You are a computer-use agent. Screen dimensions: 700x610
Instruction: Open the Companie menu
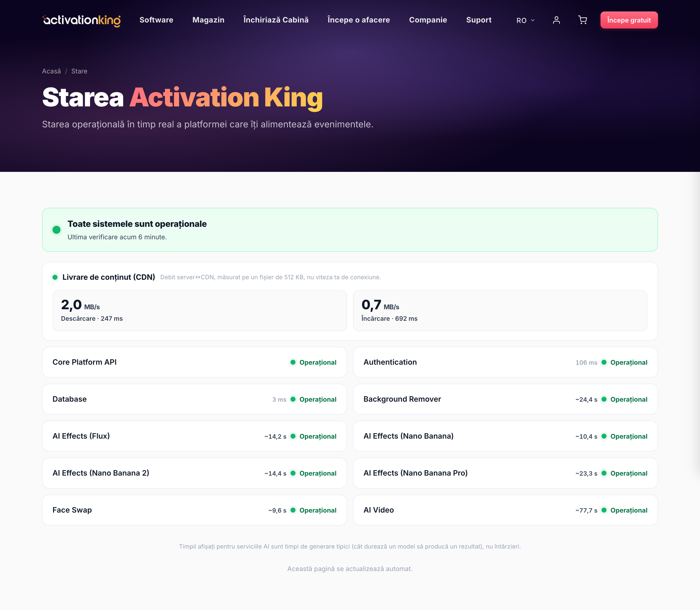(x=428, y=20)
